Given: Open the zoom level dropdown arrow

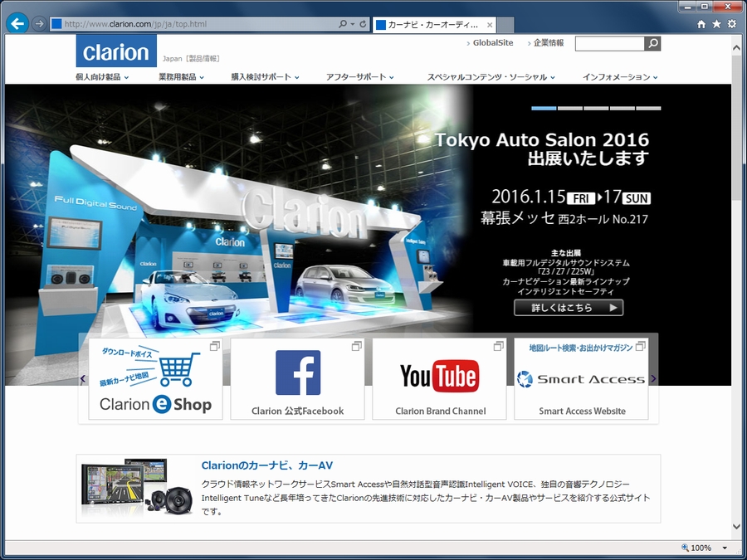Looking at the screenshot, I should click(x=725, y=548).
